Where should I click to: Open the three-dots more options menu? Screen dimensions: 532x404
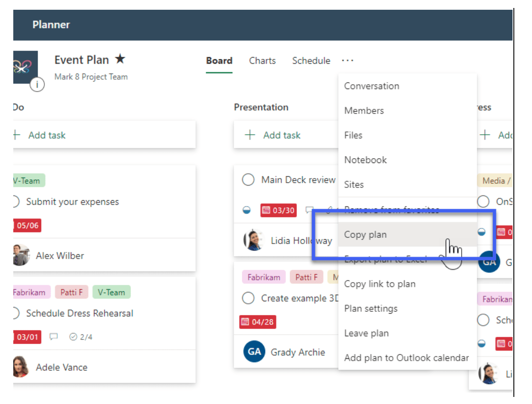pos(347,61)
